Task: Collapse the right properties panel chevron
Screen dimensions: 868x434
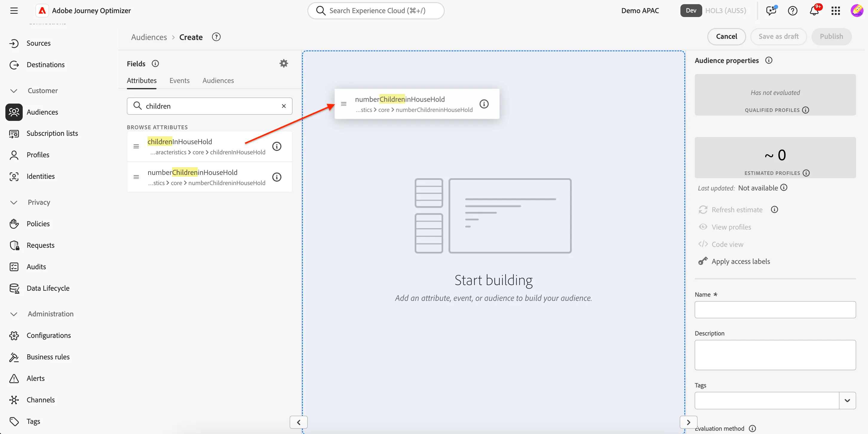Action: click(688, 422)
